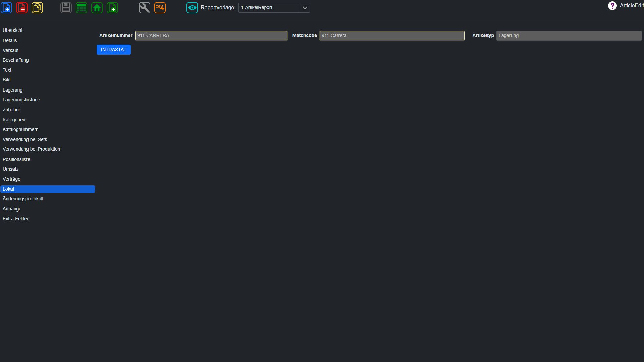Open the Extra-Felder section

click(48, 219)
